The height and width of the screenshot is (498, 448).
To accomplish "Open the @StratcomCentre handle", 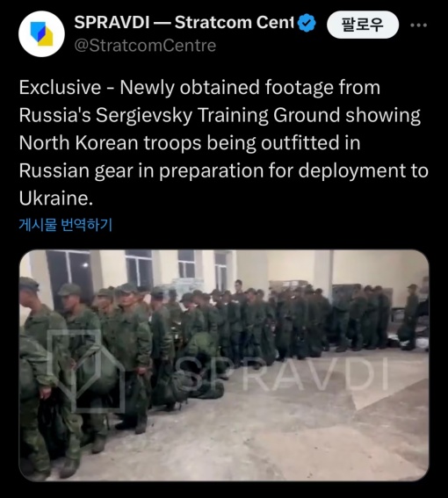I will 145,46.
